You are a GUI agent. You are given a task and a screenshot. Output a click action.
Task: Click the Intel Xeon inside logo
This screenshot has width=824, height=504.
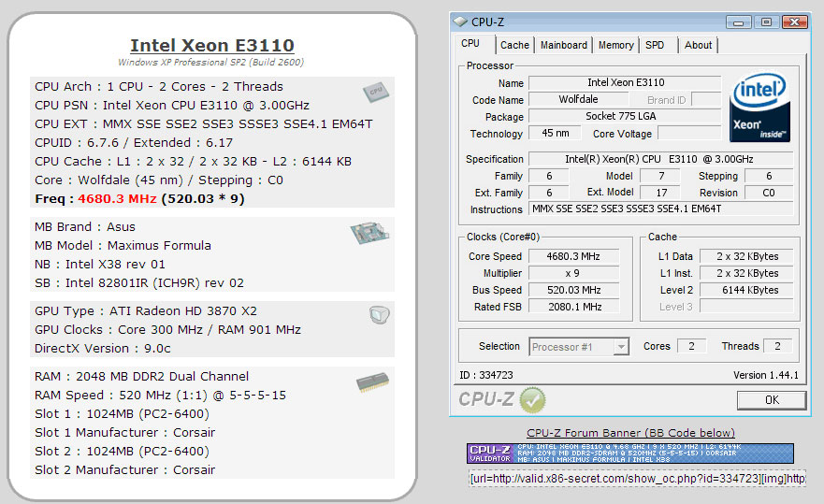(759, 108)
